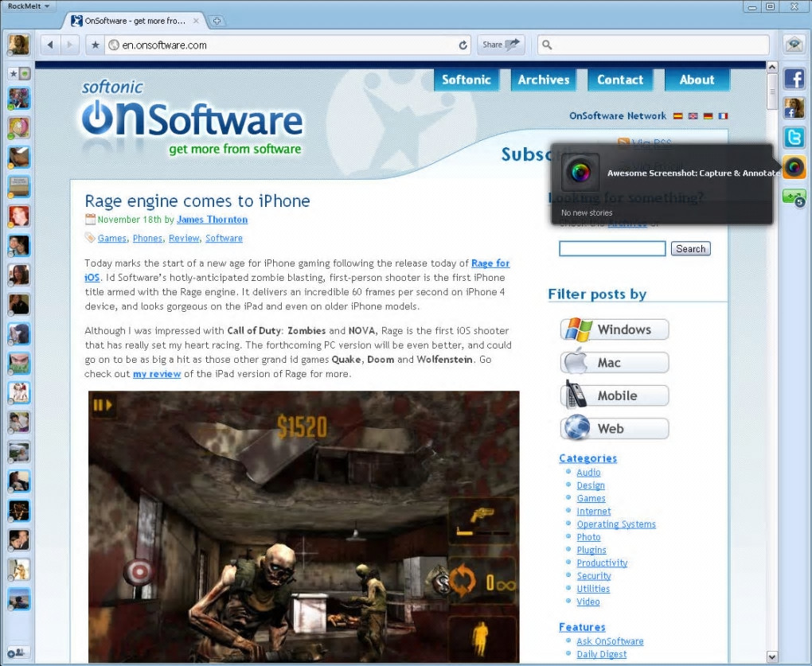Open the Internet category
The width and height of the screenshot is (812, 666).
coord(593,511)
